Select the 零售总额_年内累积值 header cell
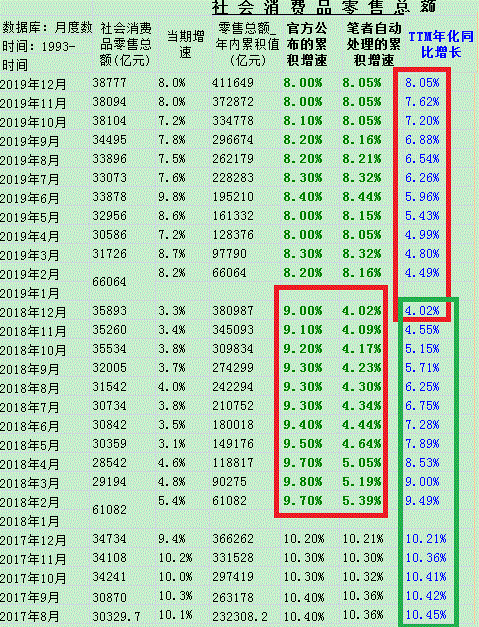 pyautogui.click(x=247, y=44)
